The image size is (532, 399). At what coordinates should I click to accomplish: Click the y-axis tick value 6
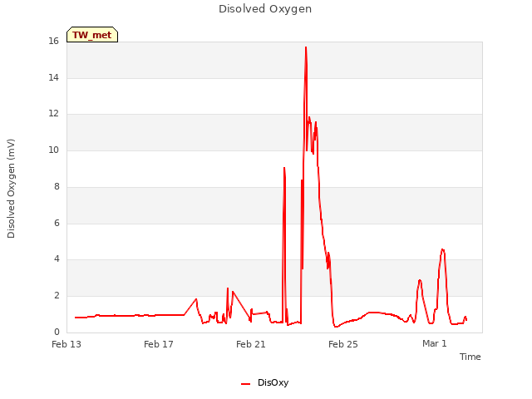click(57, 223)
